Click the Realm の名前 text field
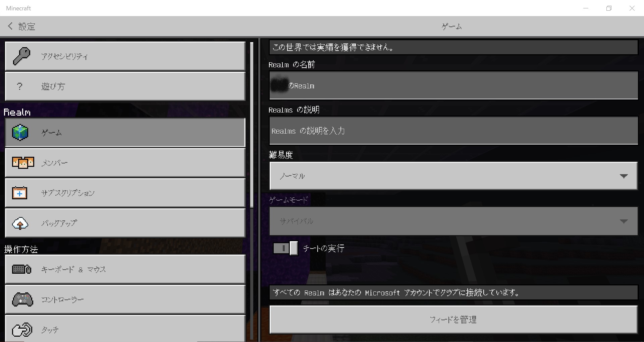This screenshot has width=644, height=342. tap(453, 86)
